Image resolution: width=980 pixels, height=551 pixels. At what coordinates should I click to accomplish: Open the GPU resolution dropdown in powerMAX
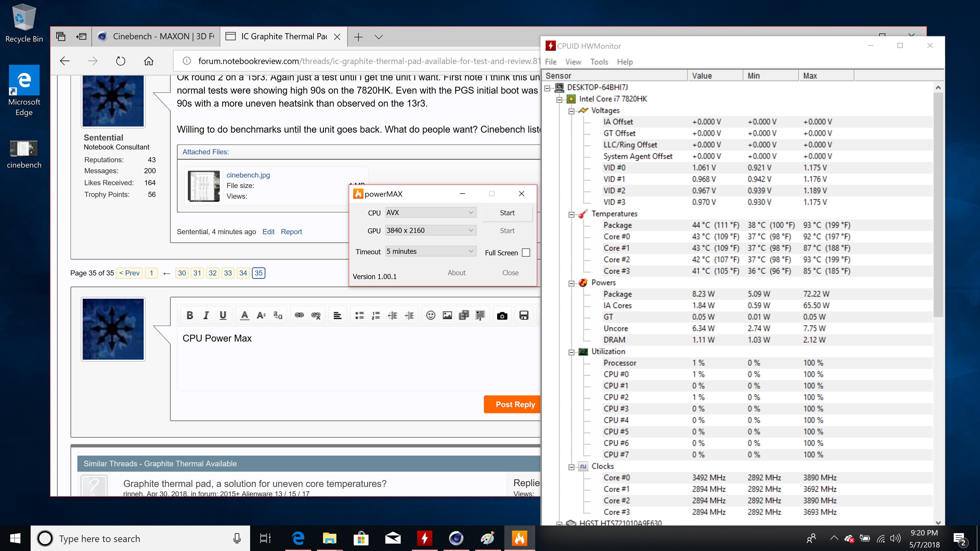[431, 230]
